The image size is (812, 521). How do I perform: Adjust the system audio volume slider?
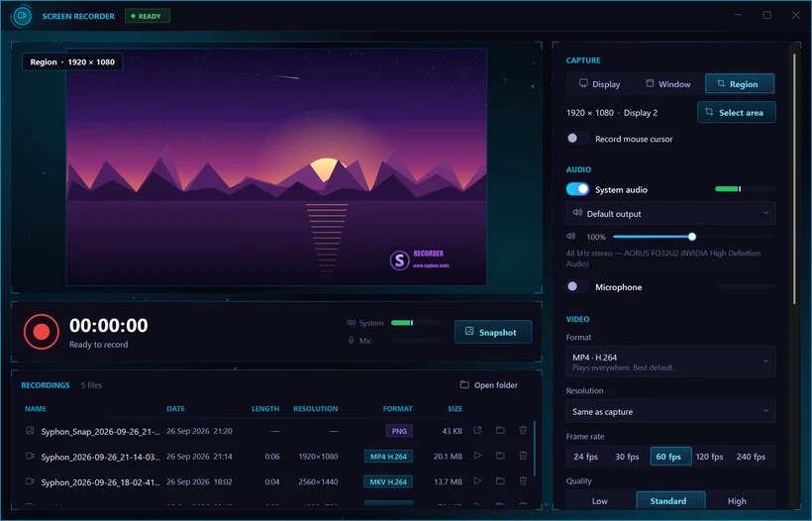(692, 237)
